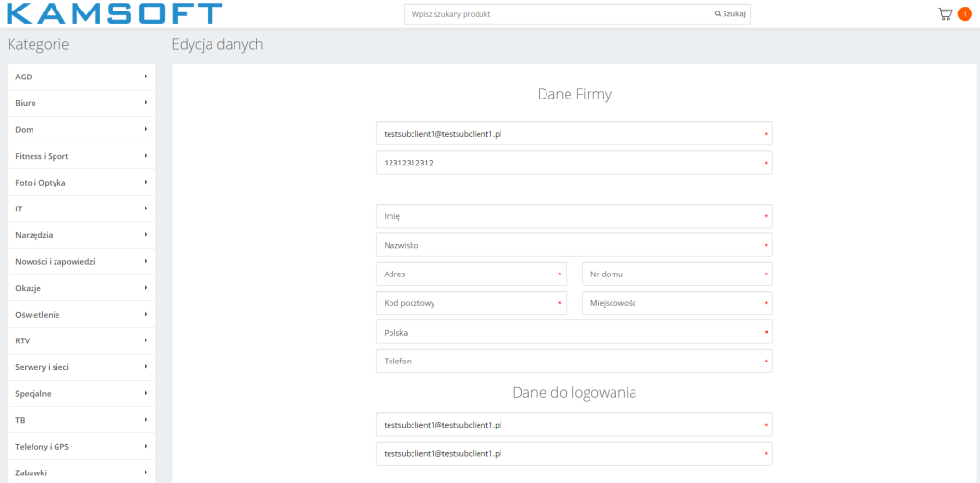The image size is (980, 483).
Task: Open the IT category
Action: pyautogui.click(x=20, y=209)
